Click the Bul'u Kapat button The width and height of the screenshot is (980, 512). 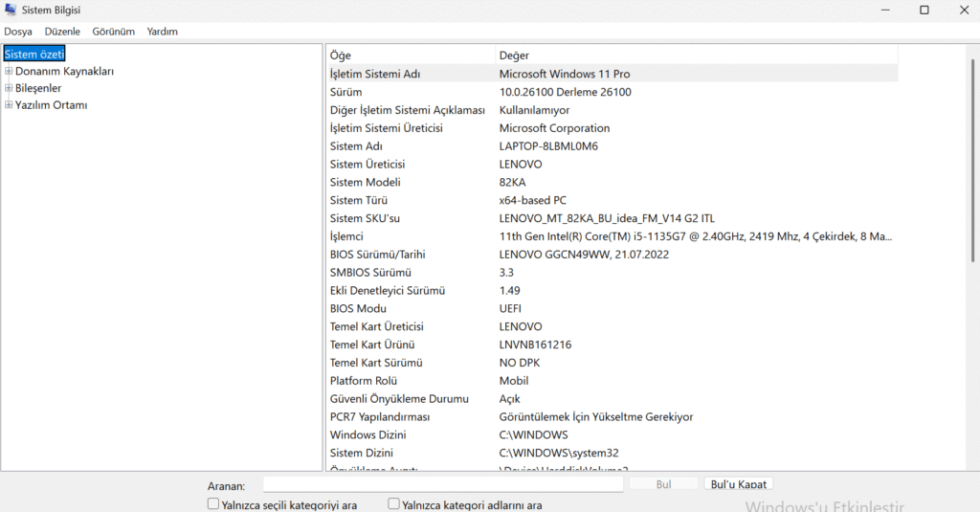point(738,485)
